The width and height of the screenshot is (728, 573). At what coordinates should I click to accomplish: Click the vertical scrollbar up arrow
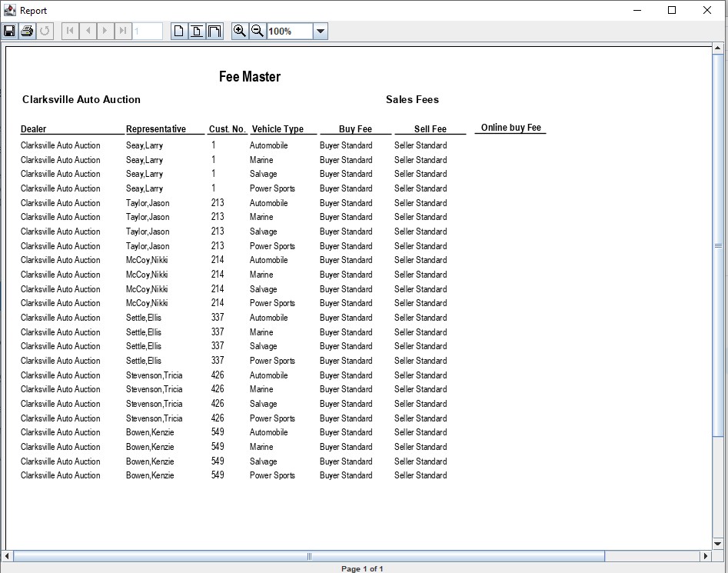click(x=718, y=50)
